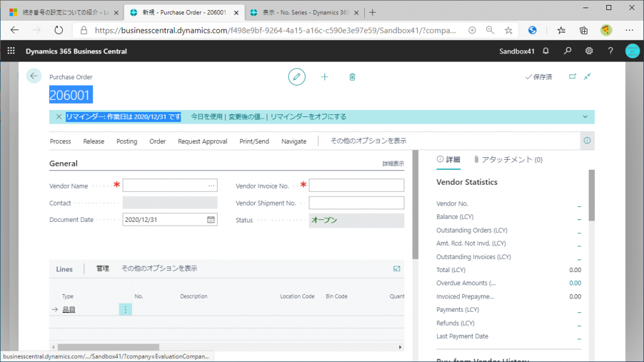This screenshot has height=362, width=644.
Task: Open settings gear in Business Central header
Action: 589,51
